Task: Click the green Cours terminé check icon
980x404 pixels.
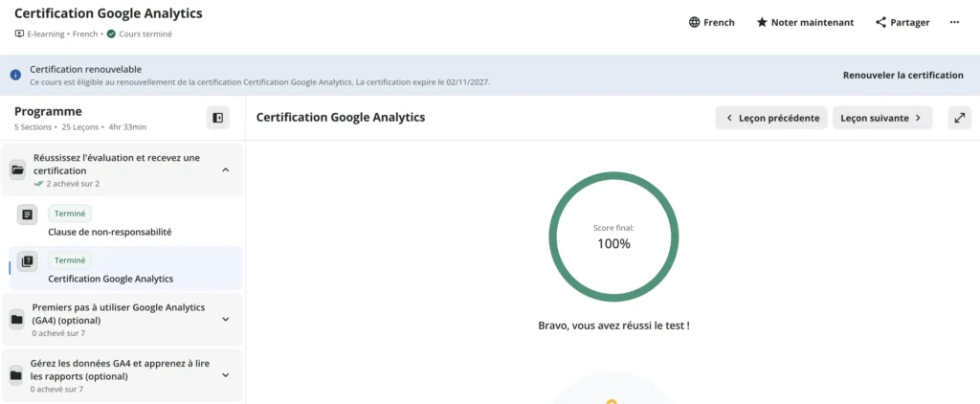Action: 111,34
